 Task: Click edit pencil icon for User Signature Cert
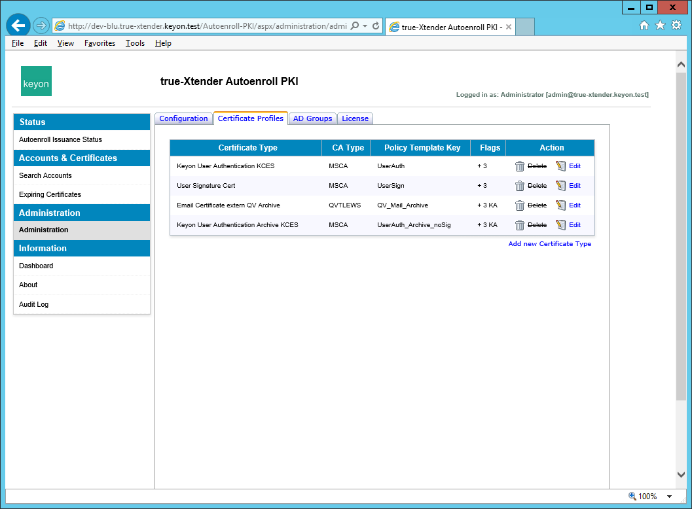coord(560,185)
